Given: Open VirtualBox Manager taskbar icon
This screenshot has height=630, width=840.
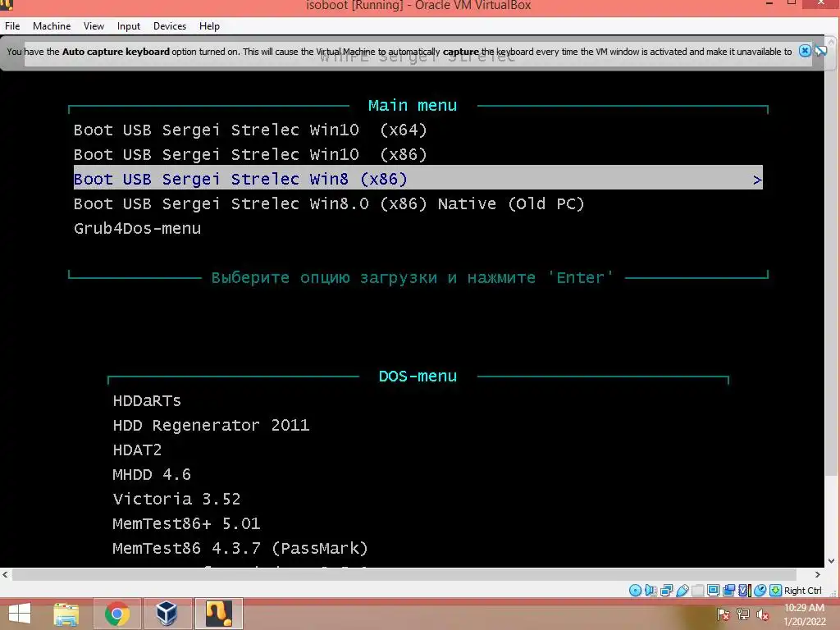Looking at the screenshot, I should (x=167, y=614).
